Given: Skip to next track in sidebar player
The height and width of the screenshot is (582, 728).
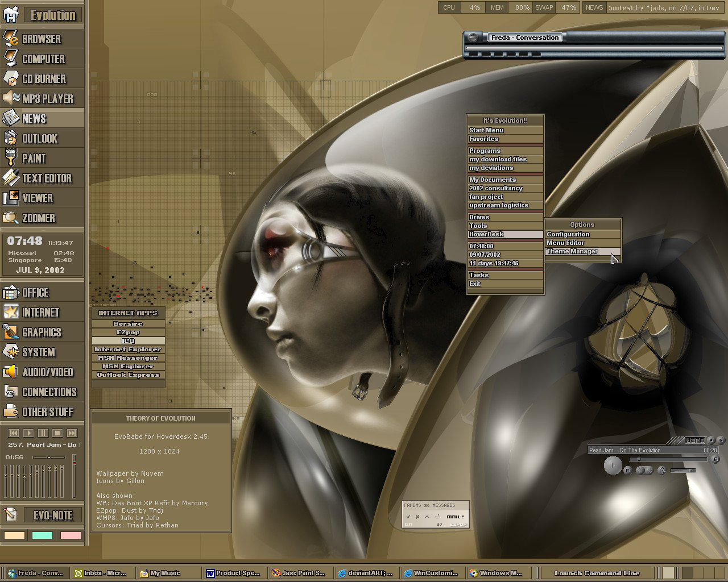Looking at the screenshot, I should click(x=72, y=433).
